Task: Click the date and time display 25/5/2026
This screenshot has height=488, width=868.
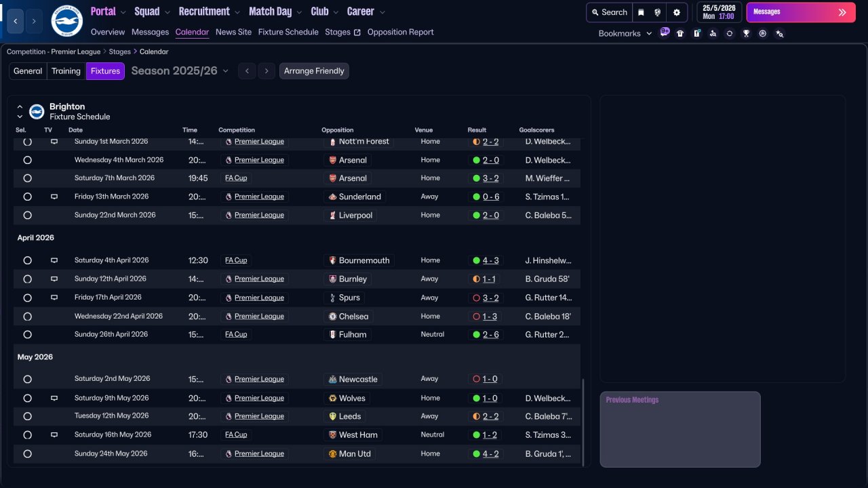Action: pos(718,12)
